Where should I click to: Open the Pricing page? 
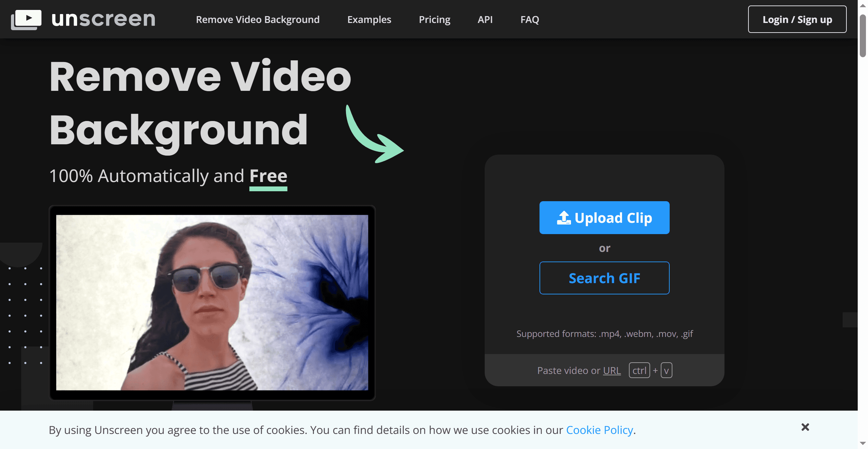[x=434, y=20]
